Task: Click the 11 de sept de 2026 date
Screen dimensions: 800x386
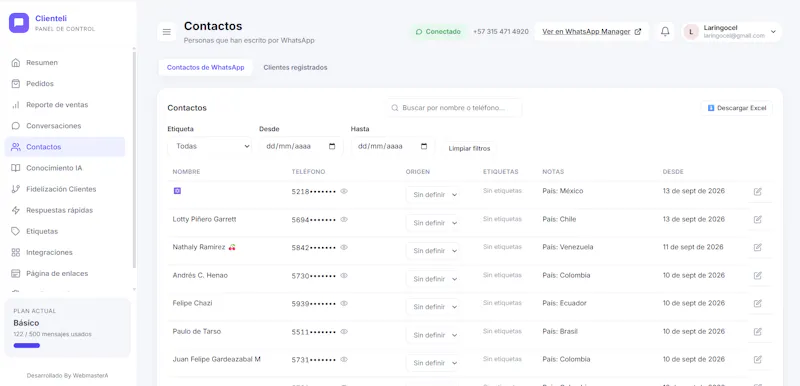Action: point(693,247)
